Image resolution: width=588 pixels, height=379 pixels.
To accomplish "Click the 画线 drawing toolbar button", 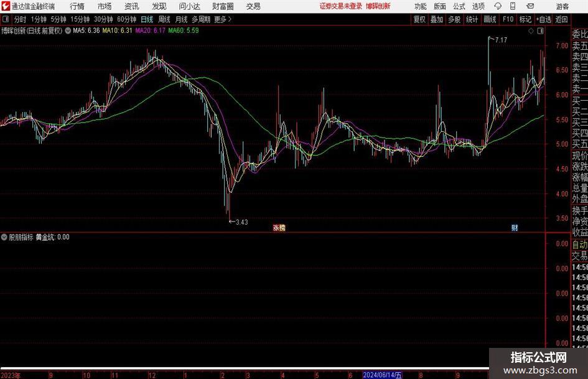I will (490, 19).
